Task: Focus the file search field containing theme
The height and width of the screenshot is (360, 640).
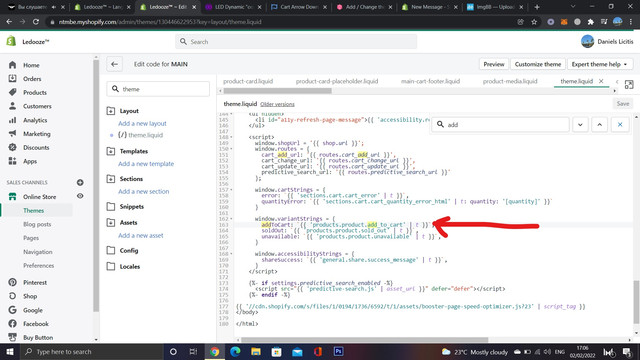Action: tap(158, 89)
